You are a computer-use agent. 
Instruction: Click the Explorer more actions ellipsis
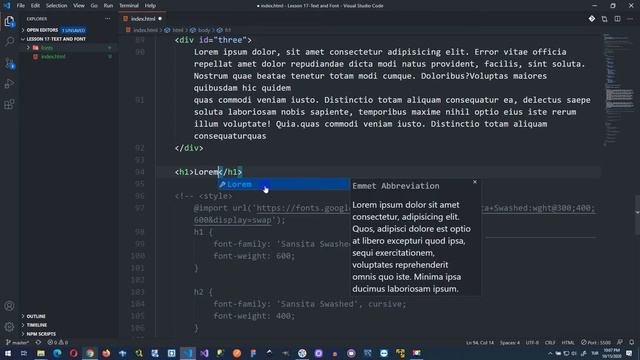tap(107, 19)
